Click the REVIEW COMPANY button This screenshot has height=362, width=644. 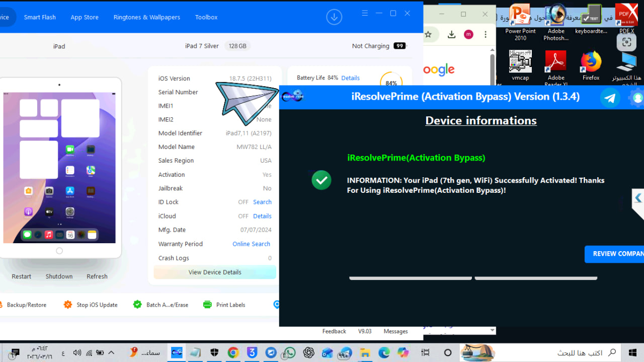614,254
